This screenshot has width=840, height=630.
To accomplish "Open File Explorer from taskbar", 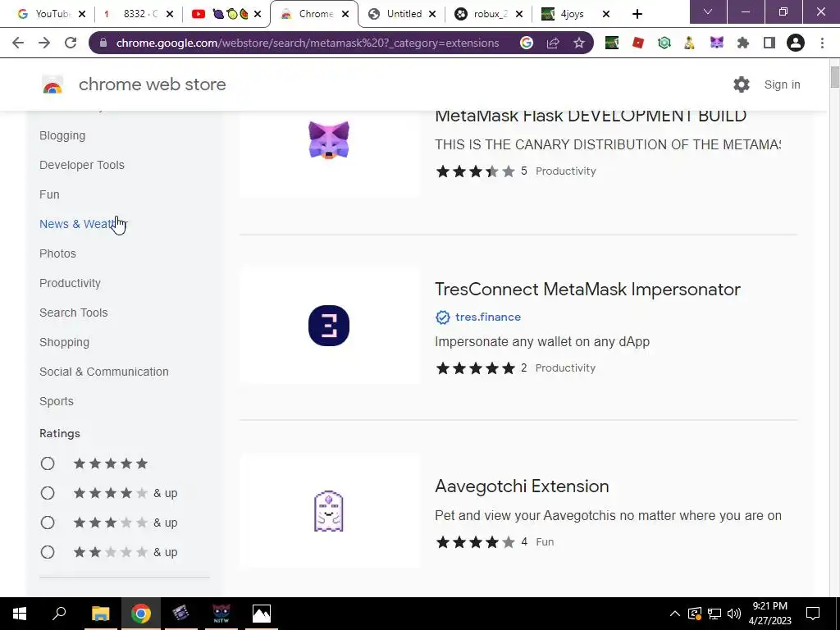I will coord(100,614).
